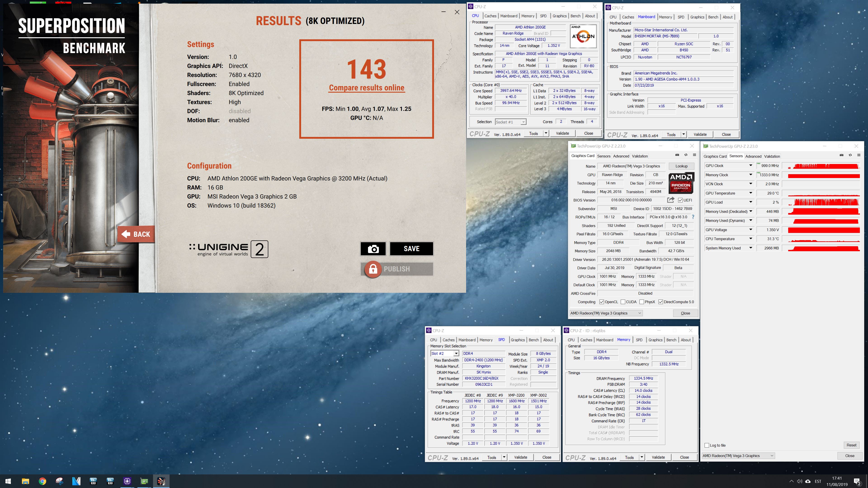Enable Log to file in GPU-Z Sensors
Viewport: 868px width, 488px height.
click(x=707, y=445)
